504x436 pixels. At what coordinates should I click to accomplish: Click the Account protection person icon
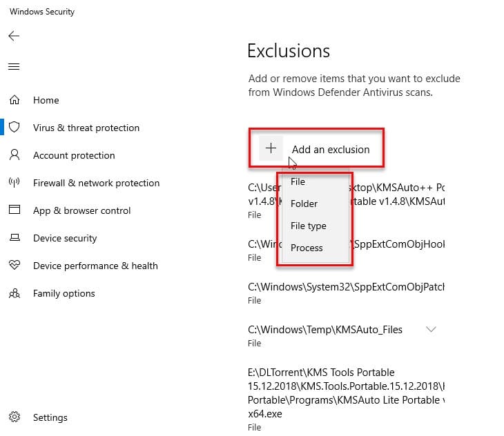14,155
